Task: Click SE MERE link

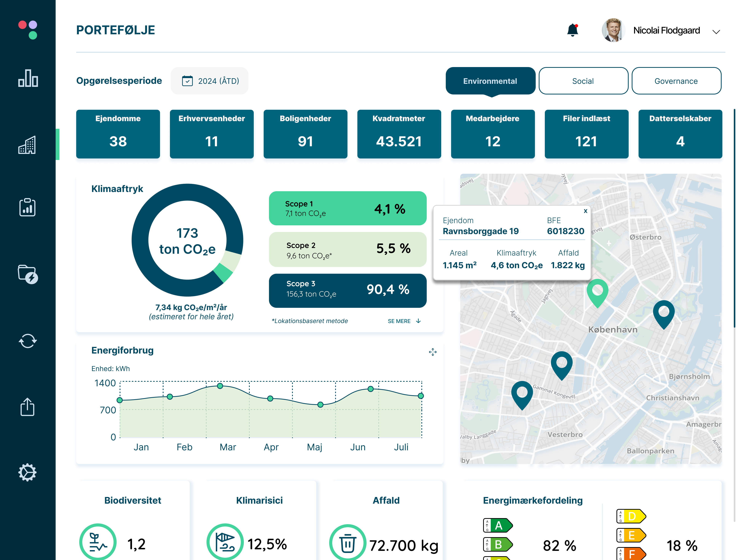Action: (x=399, y=321)
